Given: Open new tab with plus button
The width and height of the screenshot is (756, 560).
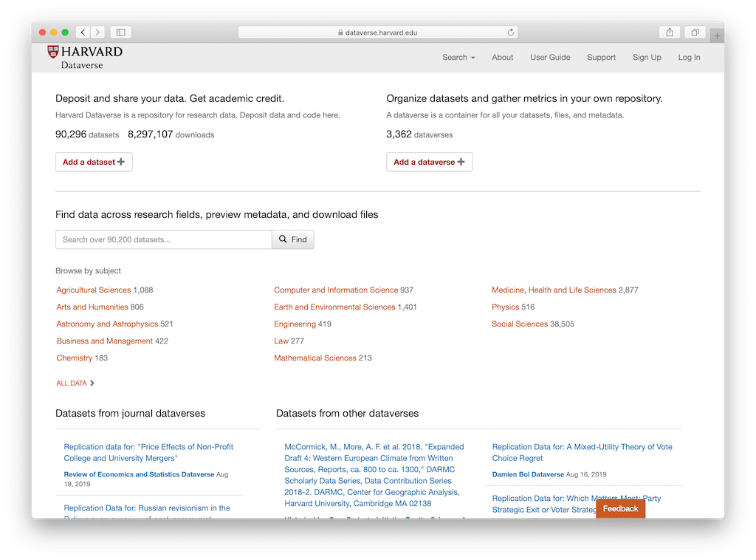Looking at the screenshot, I should (717, 35).
